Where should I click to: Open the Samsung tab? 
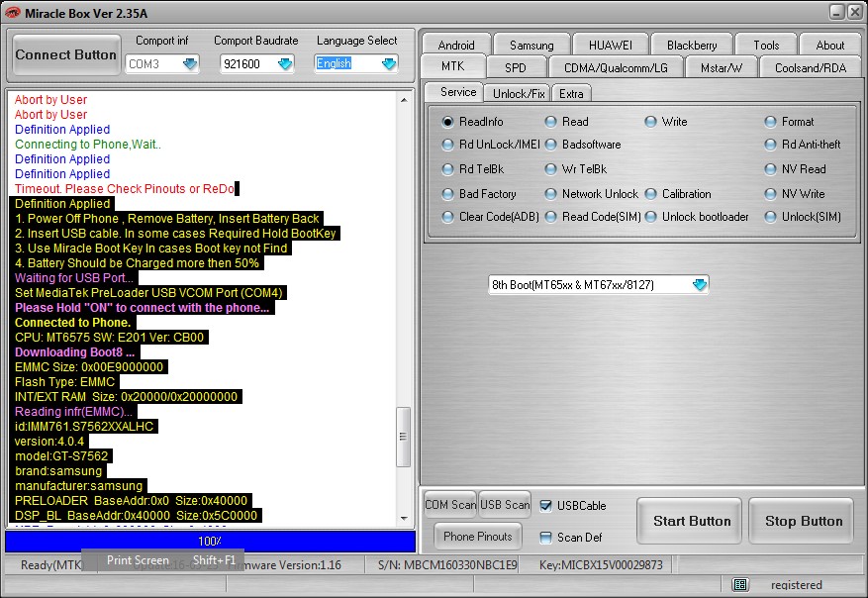point(531,45)
